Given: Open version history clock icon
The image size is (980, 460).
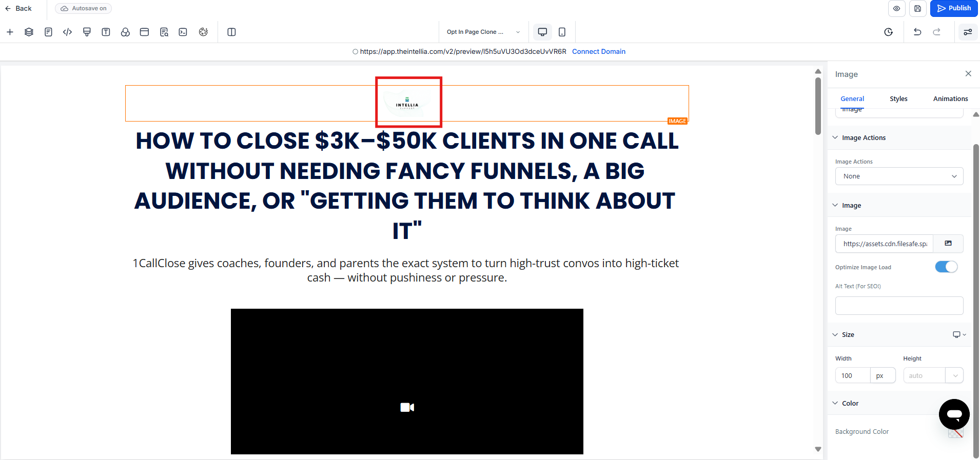Looking at the screenshot, I should pos(888,32).
